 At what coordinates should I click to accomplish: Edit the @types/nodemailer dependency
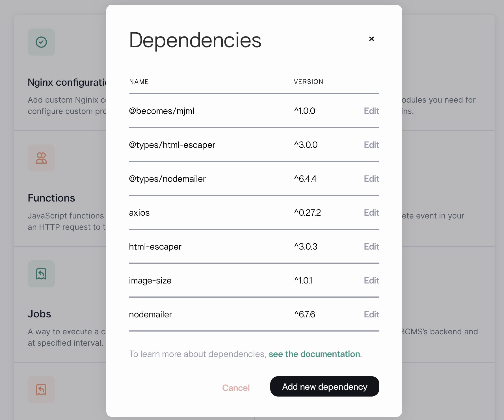371,179
